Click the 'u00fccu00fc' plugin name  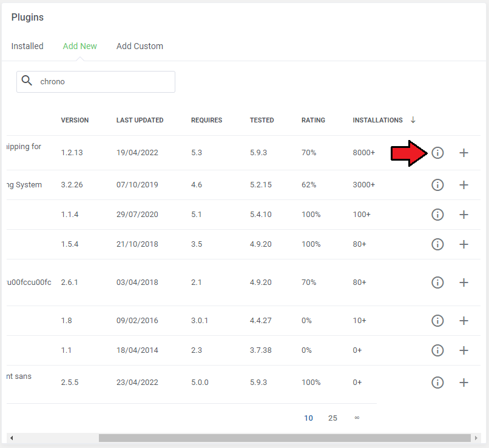29,283
